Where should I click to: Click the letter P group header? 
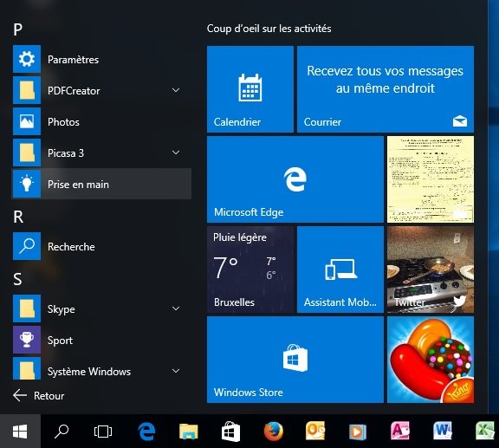tap(18, 29)
